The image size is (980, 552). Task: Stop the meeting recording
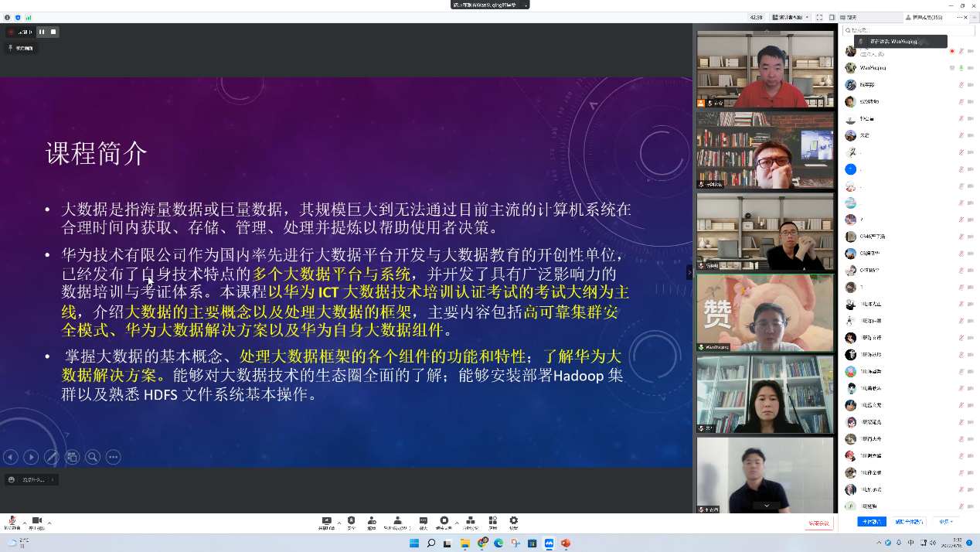53,32
